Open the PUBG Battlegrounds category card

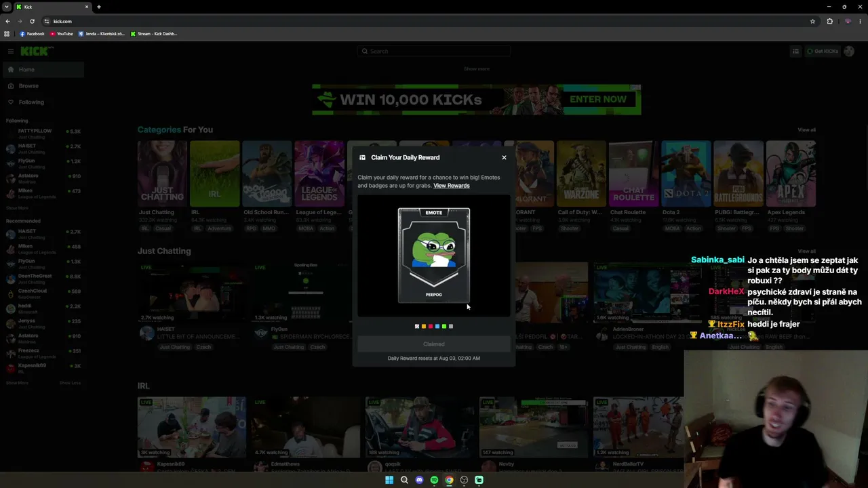click(x=738, y=174)
